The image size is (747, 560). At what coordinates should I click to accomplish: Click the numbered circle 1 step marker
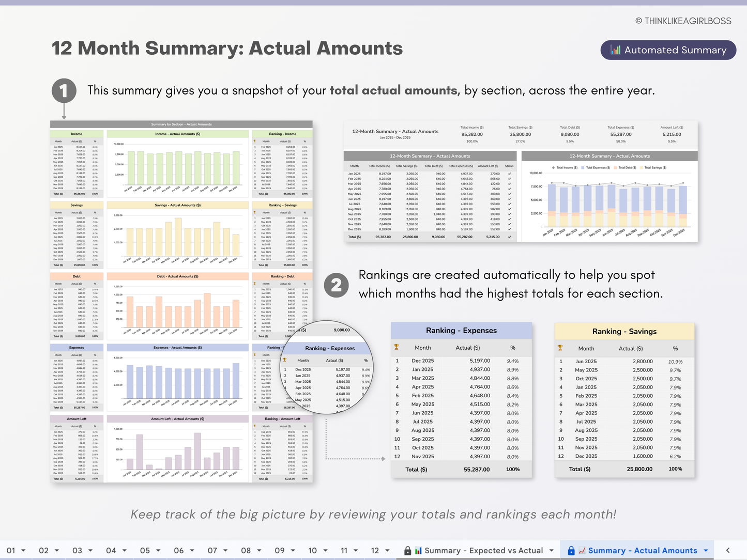(64, 91)
